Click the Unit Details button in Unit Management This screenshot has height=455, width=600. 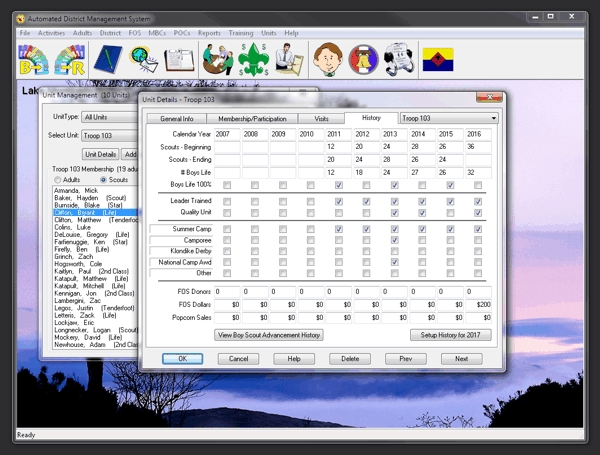click(x=101, y=154)
